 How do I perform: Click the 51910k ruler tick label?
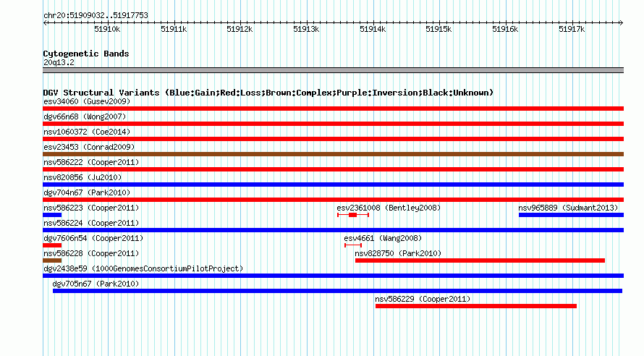107,30
